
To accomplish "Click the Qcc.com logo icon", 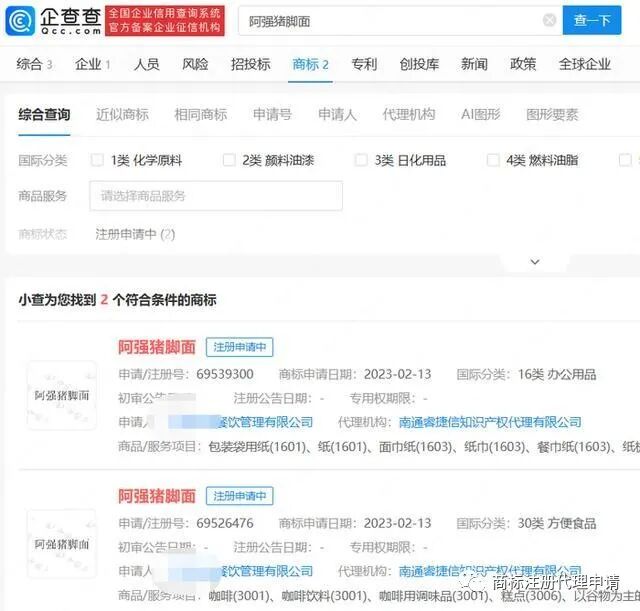I will tap(20, 21).
